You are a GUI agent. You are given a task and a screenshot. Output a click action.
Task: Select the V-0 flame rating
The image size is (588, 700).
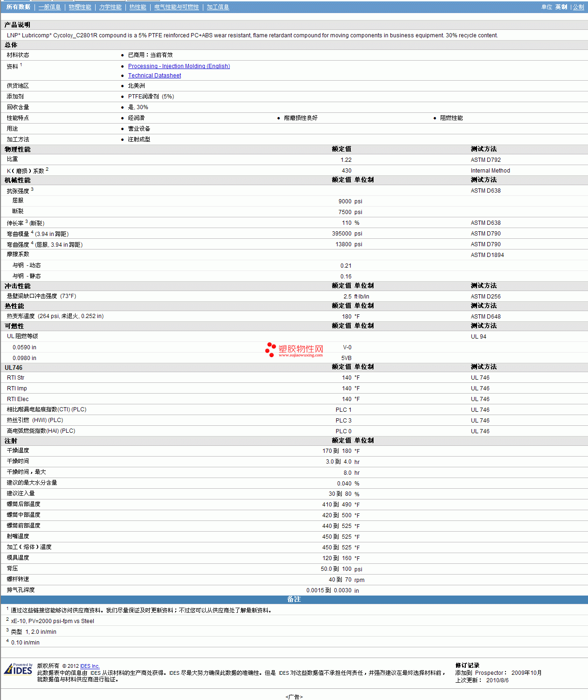[347, 347]
